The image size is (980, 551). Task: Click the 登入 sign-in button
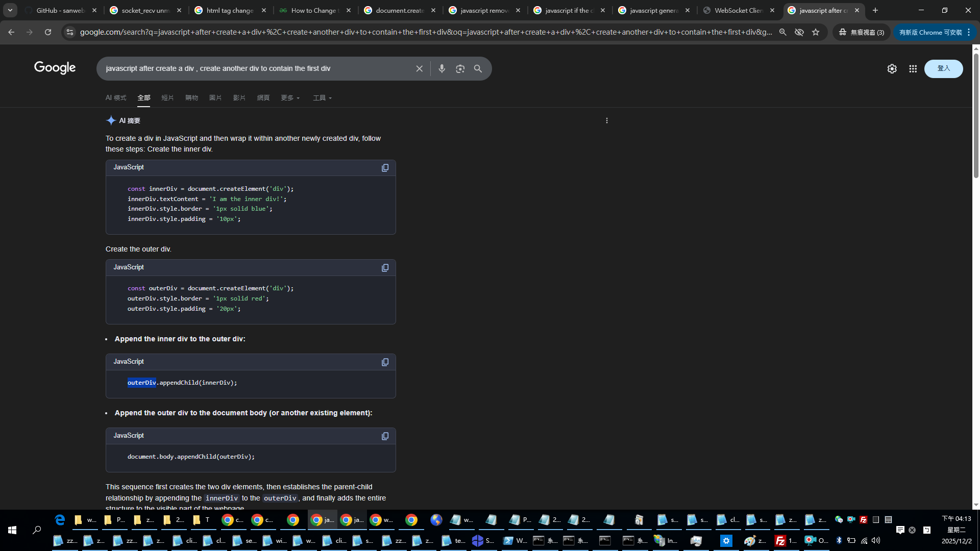943,69
